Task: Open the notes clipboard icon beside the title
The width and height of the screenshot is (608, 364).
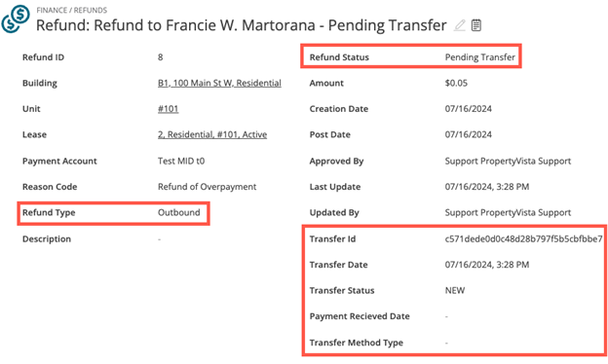Action: point(476,25)
